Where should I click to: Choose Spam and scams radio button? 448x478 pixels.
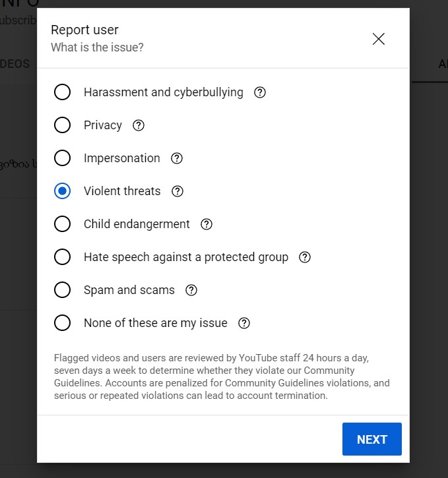pyautogui.click(x=62, y=289)
